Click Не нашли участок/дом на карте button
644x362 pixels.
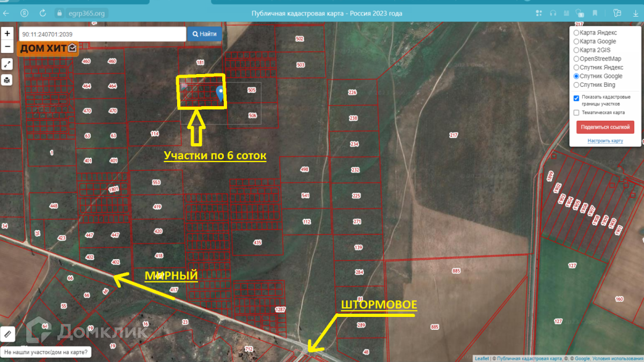tap(46, 352)
